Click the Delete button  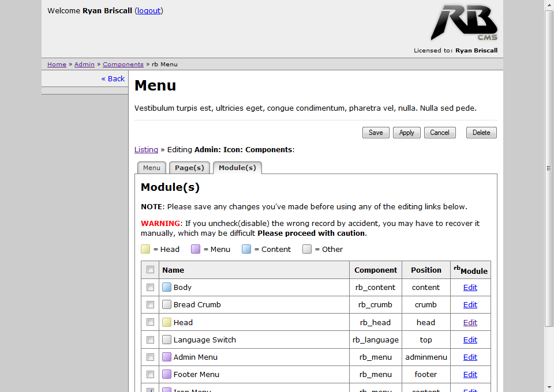481,133
